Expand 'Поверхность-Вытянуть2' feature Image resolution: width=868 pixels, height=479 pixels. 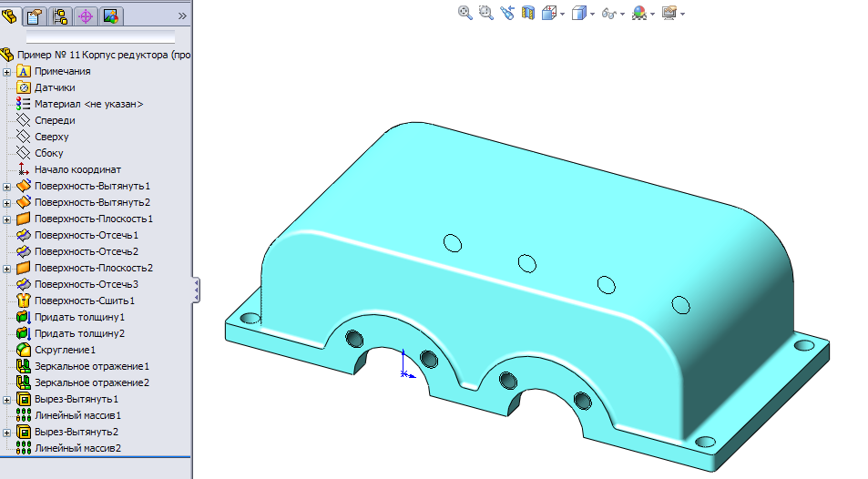pyautogui.click(x=6, y=203)
